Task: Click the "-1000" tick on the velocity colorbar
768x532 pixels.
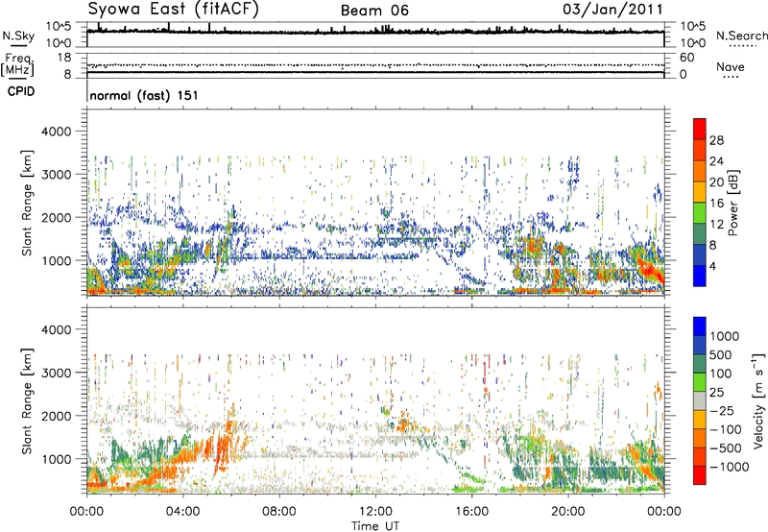Action: click(729, 467)
